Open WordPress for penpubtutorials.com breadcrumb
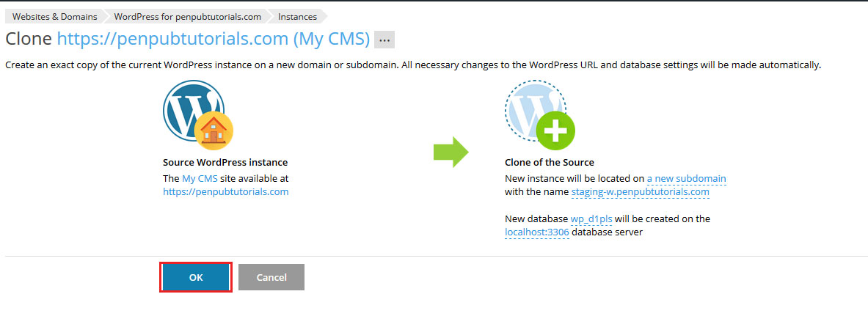The image size is (868, 316). 187,17
